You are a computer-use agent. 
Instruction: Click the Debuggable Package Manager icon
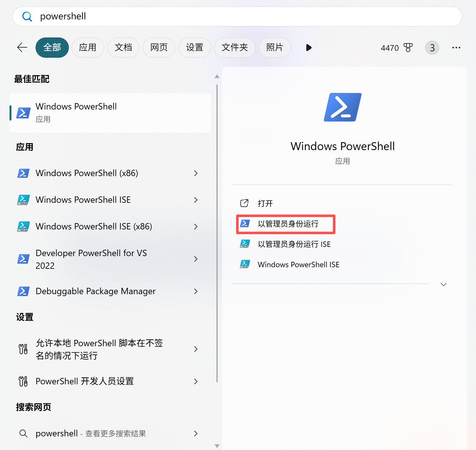(x=23, y=291)
